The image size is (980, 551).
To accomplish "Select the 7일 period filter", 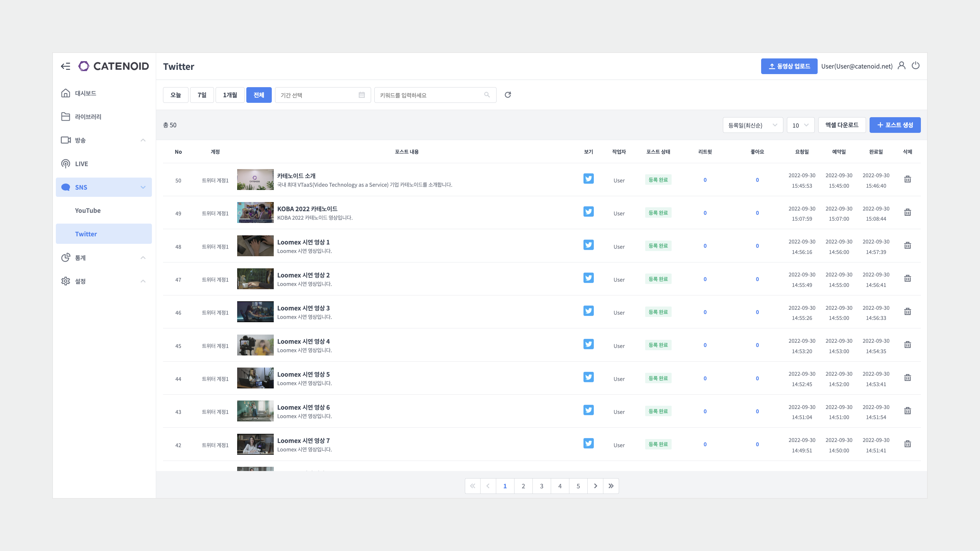I will (202, 95).
